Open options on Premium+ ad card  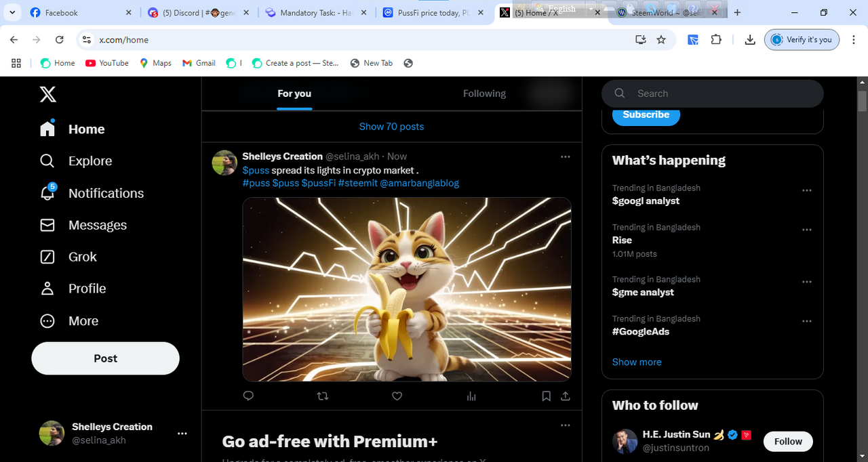coord(566,425)
